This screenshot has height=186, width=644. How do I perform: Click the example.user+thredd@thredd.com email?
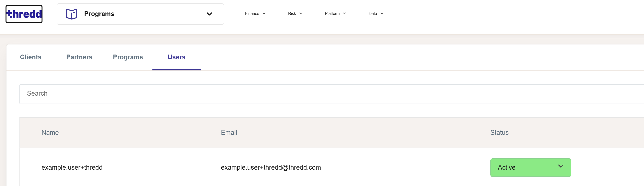point(271,167)
